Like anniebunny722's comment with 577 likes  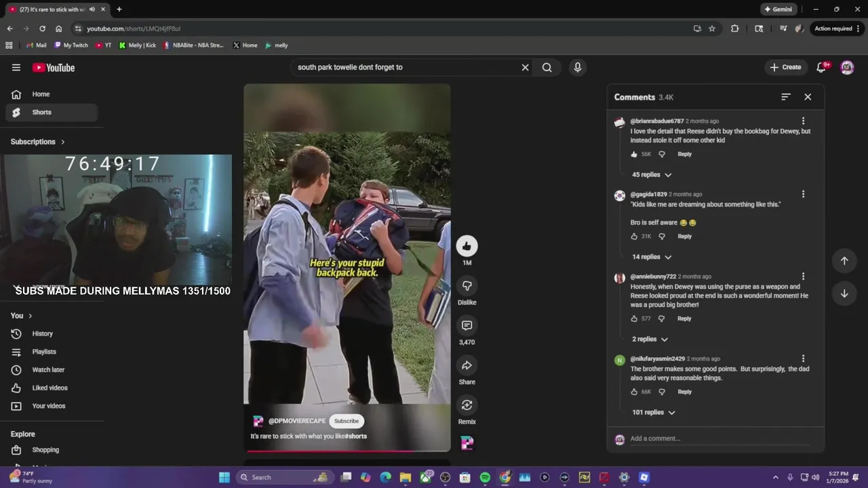pos(634,319)
